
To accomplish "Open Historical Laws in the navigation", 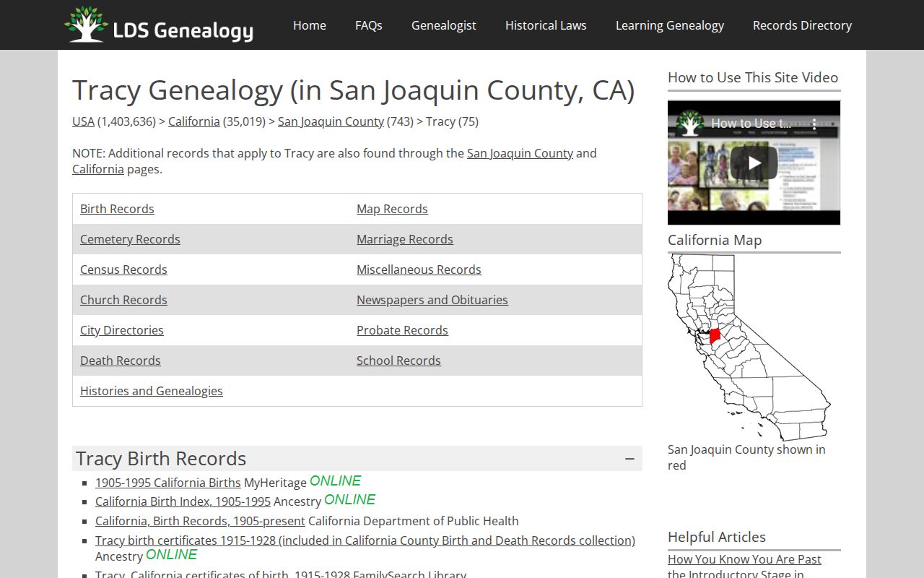I will tap(546, 25).
